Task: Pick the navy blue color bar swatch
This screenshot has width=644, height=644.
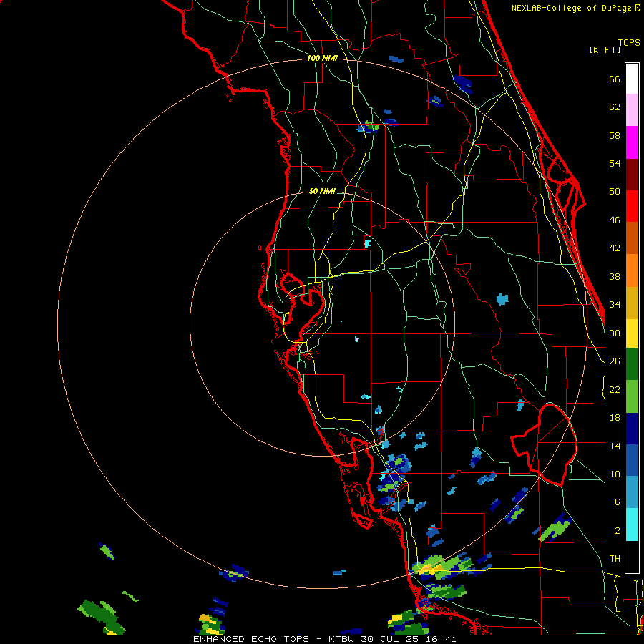Action: pos(632,429)
